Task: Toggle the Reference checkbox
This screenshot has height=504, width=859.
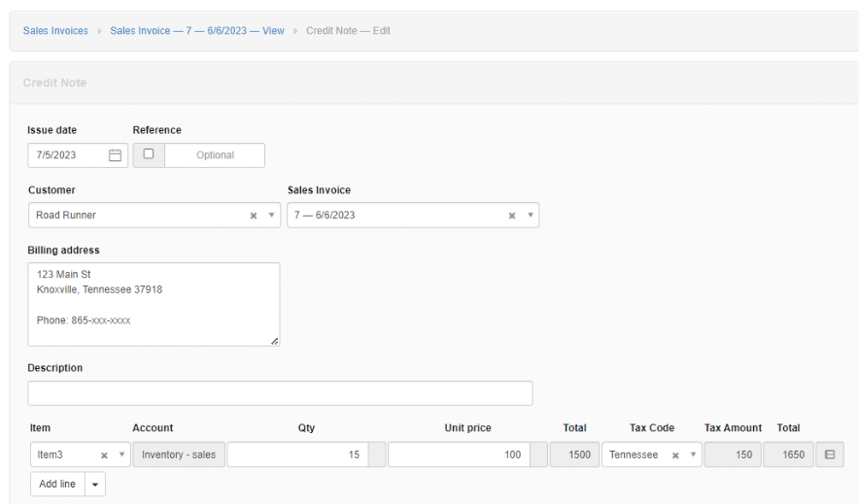Action: (x=149, y=154)
